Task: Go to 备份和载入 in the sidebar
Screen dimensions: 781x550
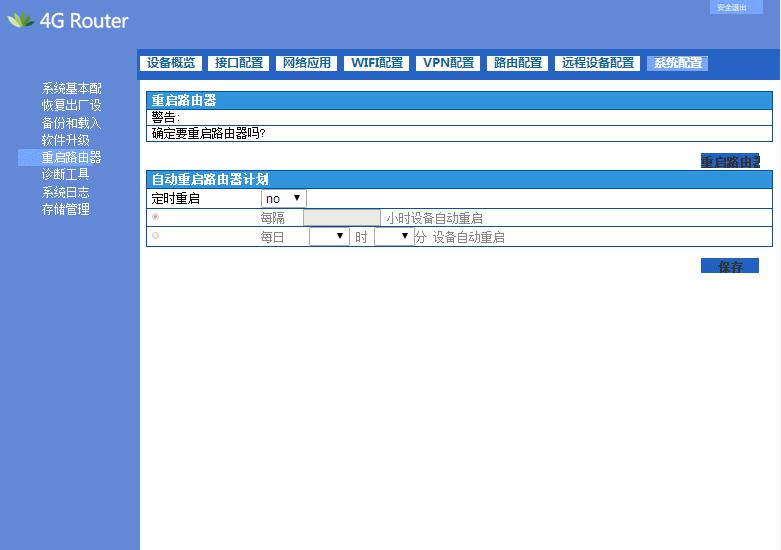Action: tap(71, 123)
